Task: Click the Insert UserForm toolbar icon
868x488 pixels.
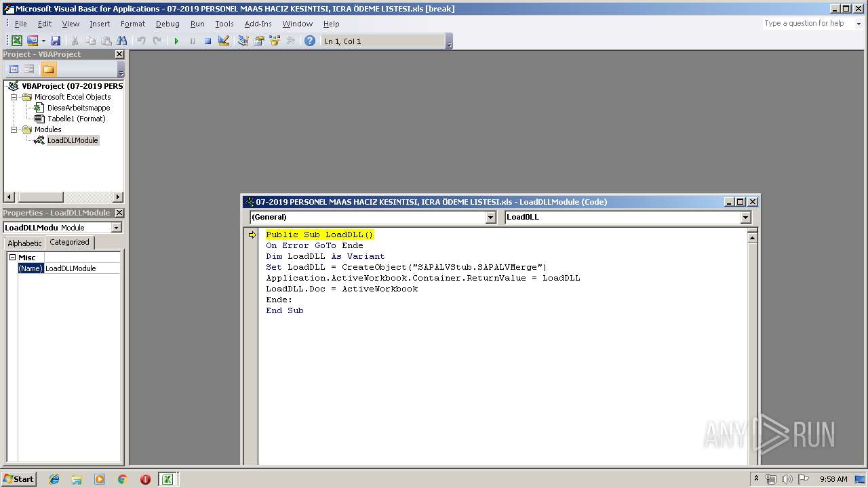Action: tap(32, 41)
